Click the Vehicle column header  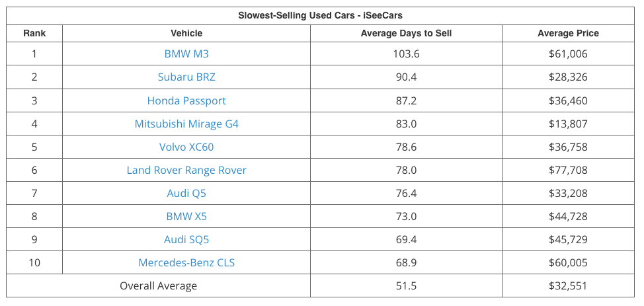click(x=186, y=33)
